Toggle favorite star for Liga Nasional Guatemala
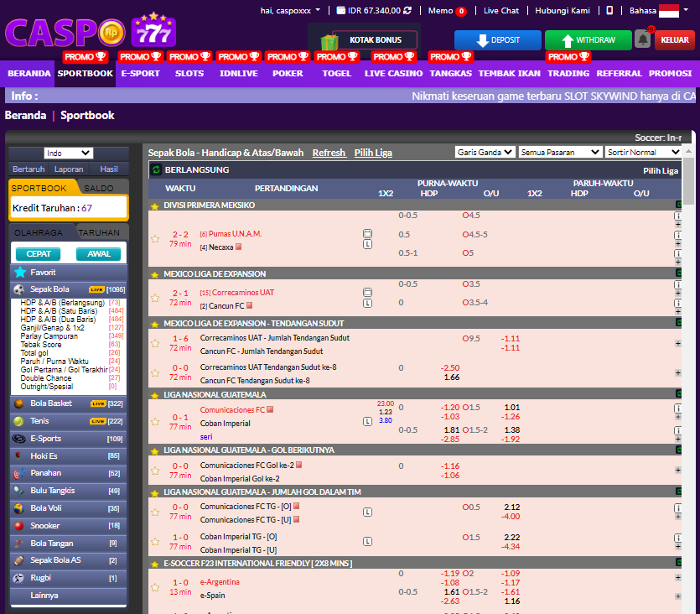The image size is (700, 614). tap(155, 396)
